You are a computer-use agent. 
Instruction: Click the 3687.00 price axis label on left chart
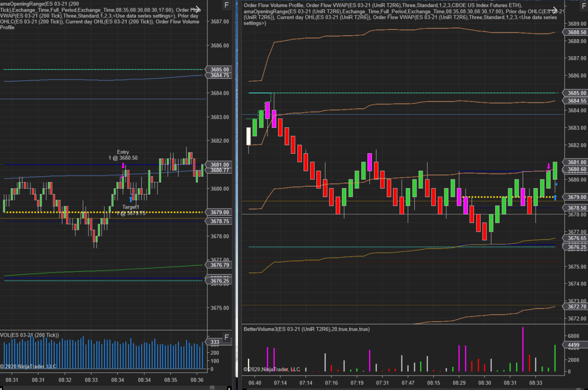point(220,22)
